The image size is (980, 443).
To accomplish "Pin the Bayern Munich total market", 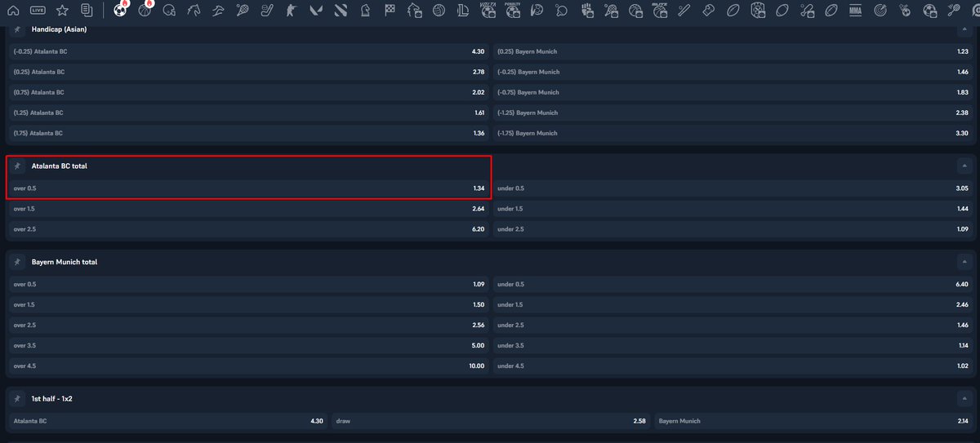I will (x=17, y=262).
